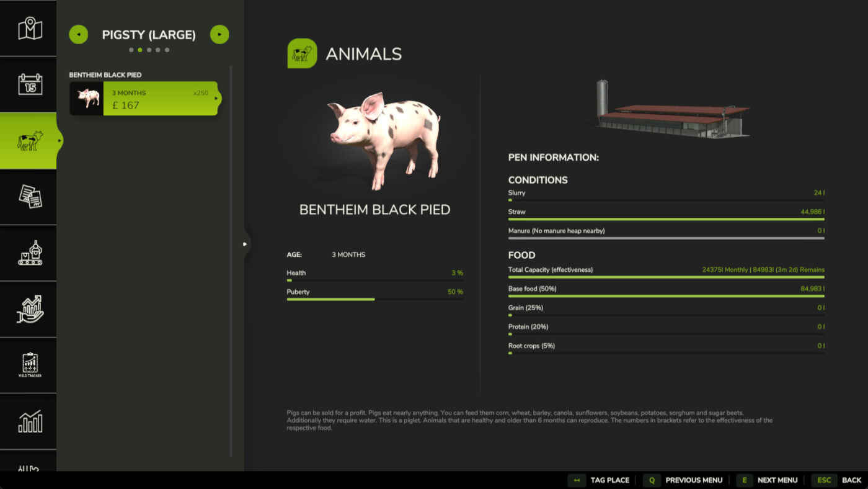Image resolution: width=868 pixels, height=489 pixels.
Task: Go to next pen with right arrow
Action: pos(219,35)
